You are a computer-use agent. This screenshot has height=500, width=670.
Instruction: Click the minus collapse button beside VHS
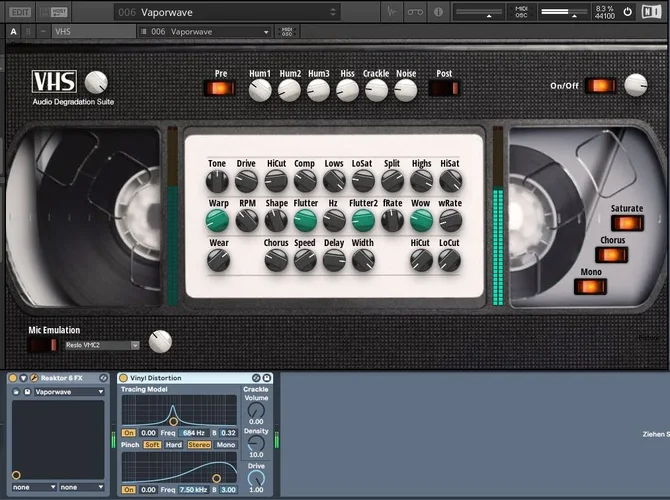click(43, 32)
